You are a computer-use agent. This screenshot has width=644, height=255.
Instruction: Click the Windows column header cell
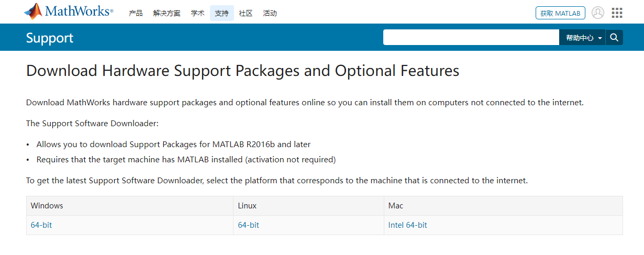130,206
